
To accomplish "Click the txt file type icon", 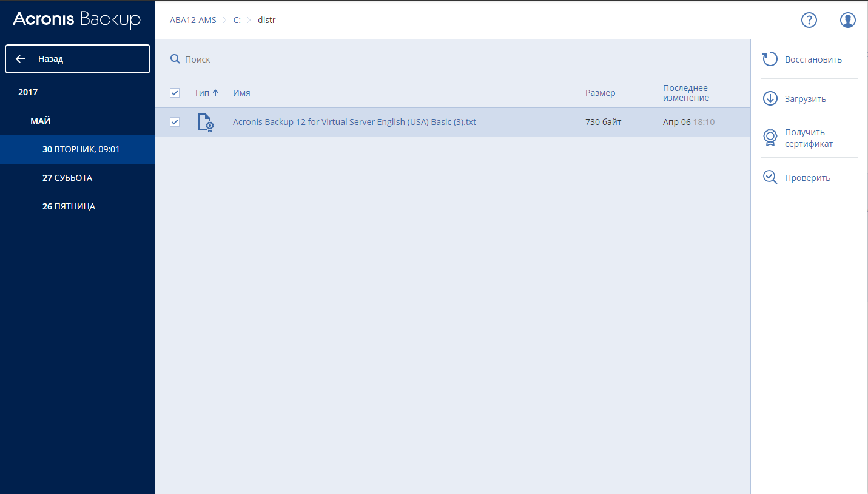I will coord(206,122).
